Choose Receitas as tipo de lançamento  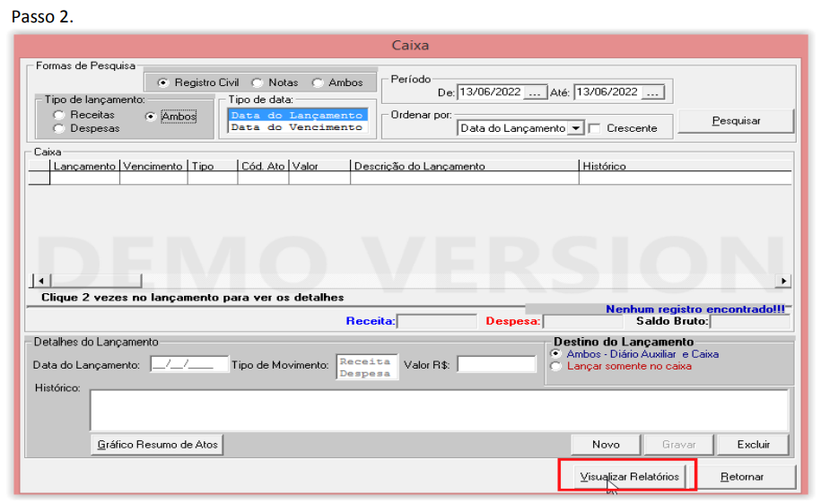pos(59,115)
